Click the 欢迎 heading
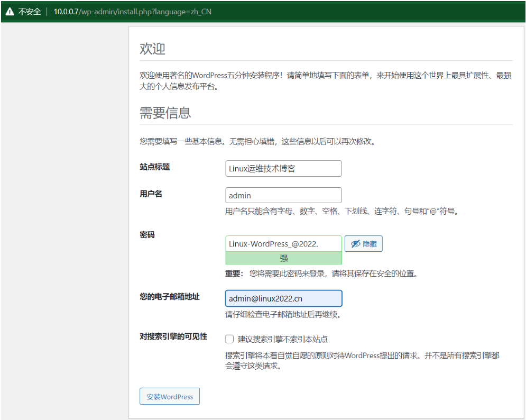Screen dimensions: 526x420 click(x=153, y=49)
